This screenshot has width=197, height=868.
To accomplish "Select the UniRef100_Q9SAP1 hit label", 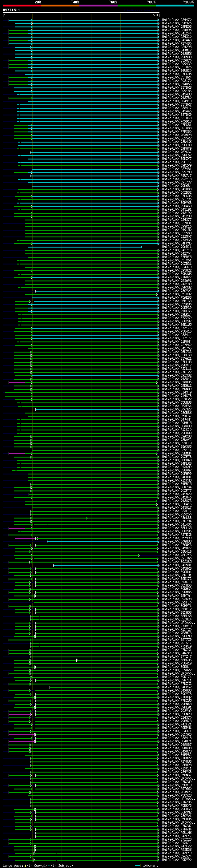I will [177, 281].
